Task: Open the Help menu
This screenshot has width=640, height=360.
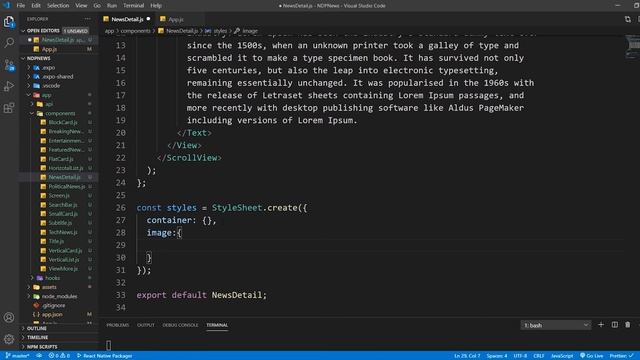Action: coord(156,6)
